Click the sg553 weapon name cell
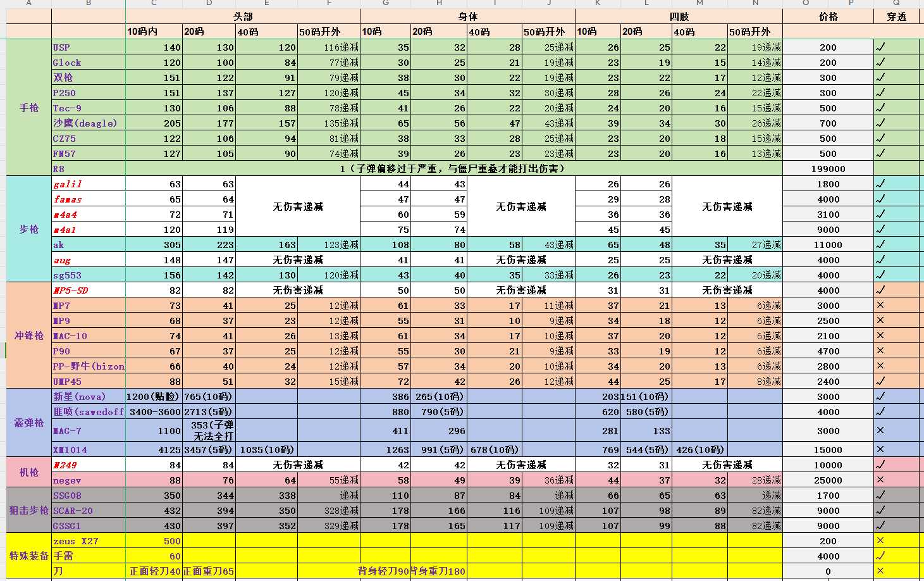 [x=89, y=275]
